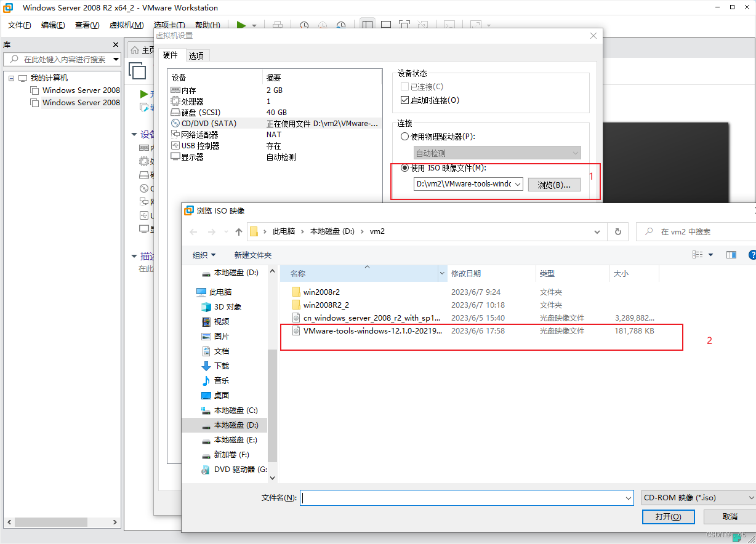This screenshot has width=756, height=544.
Task: Toggle the 已连接(C) checkbox
Action: point(404,87)
